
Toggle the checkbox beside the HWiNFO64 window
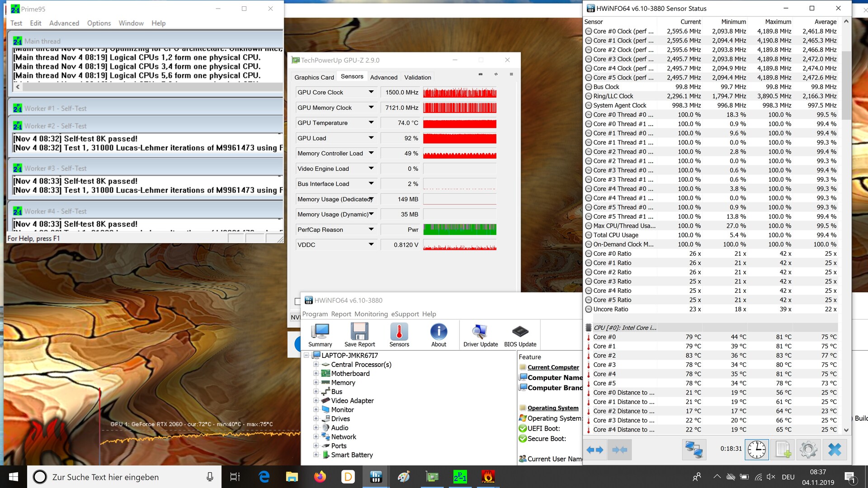click(x=297, y=301)
